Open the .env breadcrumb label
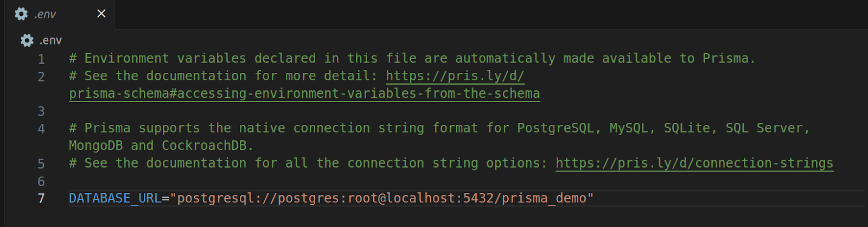The image size is (868, 227). (x=50, y=41)
